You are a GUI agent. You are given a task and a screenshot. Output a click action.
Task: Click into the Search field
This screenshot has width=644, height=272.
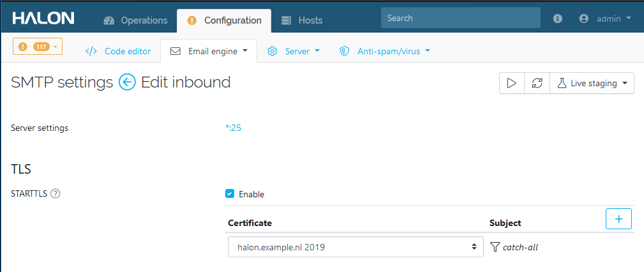coord(460,18)
